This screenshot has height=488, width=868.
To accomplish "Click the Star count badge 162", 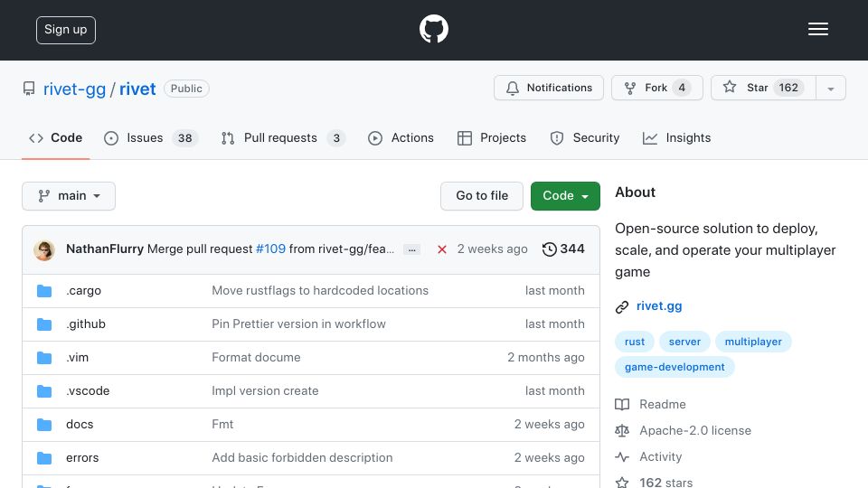I will 788,88.
